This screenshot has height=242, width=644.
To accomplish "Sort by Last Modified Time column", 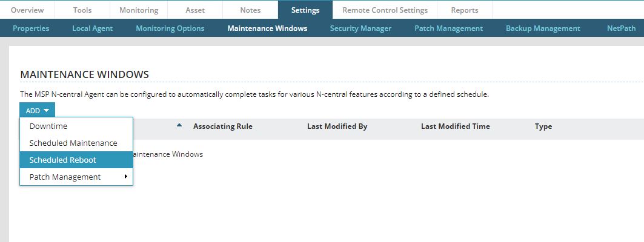I will click(455, 126).
